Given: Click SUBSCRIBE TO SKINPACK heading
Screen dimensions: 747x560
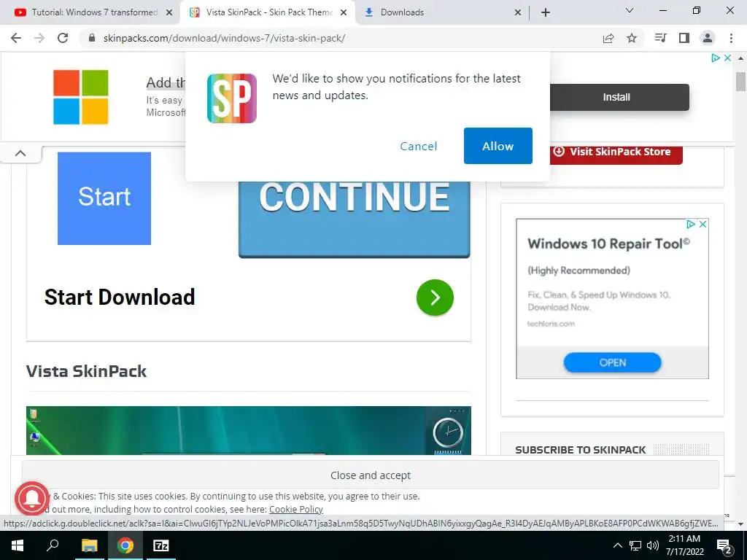Looking at the screenshot, I should tap(580, 450).
